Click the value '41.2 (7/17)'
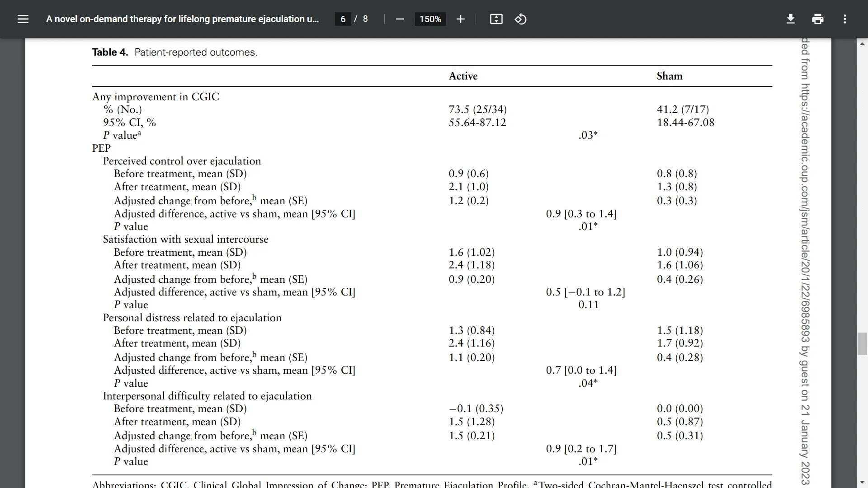 tap(683, 109)
